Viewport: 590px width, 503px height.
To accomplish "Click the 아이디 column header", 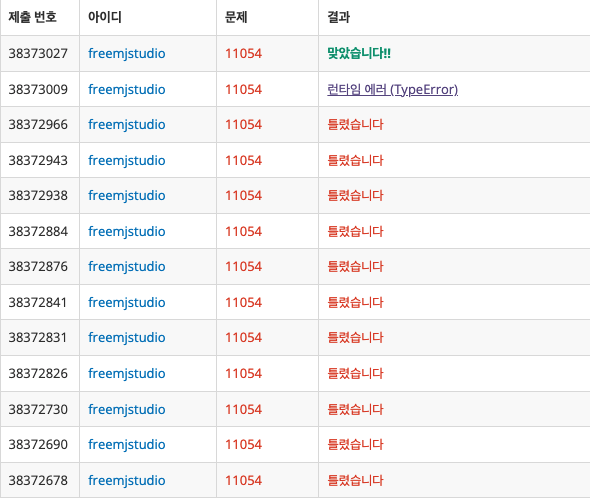I will click(105, 17).
